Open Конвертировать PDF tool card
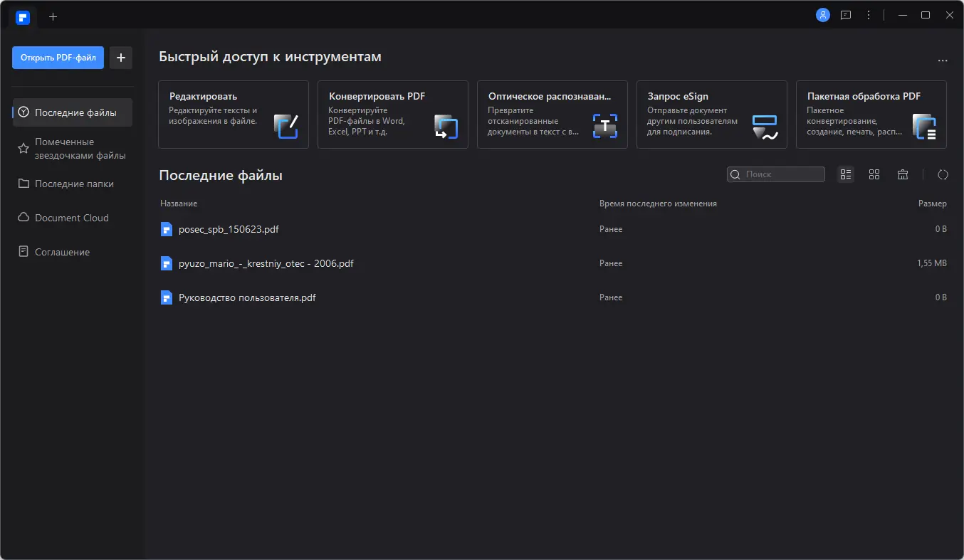This screenshot has width=964, height=560. click(x=393, y=115)
